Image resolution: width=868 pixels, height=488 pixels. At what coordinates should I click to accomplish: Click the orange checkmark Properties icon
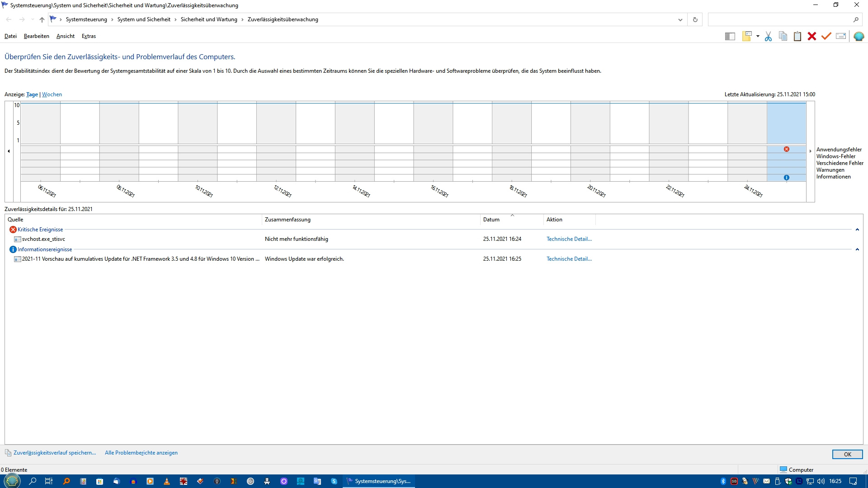point(826,36)
